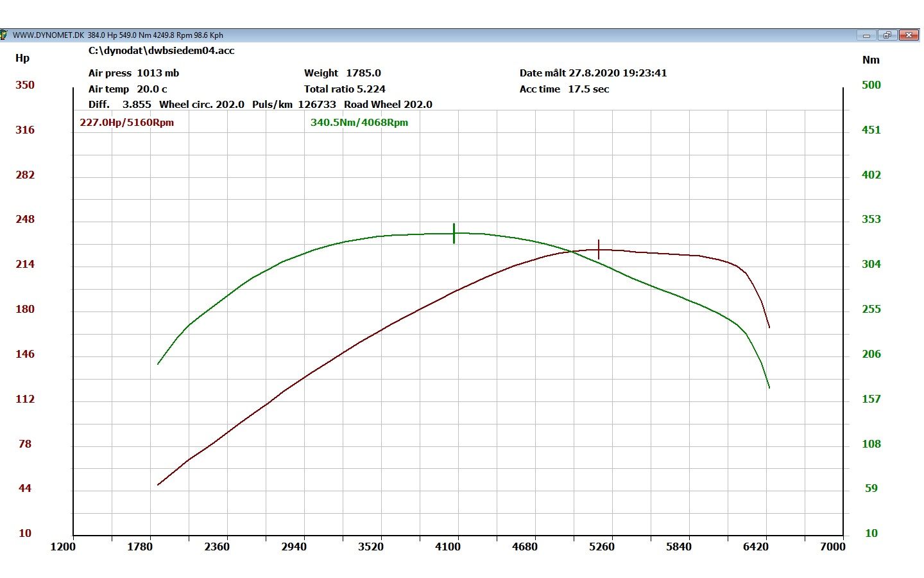The height and width of the screenshot is (578, 924).
Task: Click the Nm axis label
Action: (x=871, y=60)
